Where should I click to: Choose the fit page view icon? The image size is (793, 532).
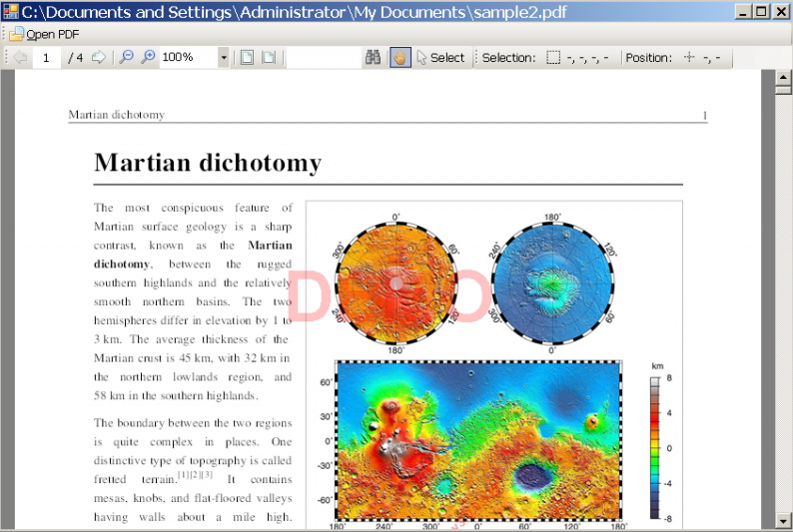click(x=247, y=57)
